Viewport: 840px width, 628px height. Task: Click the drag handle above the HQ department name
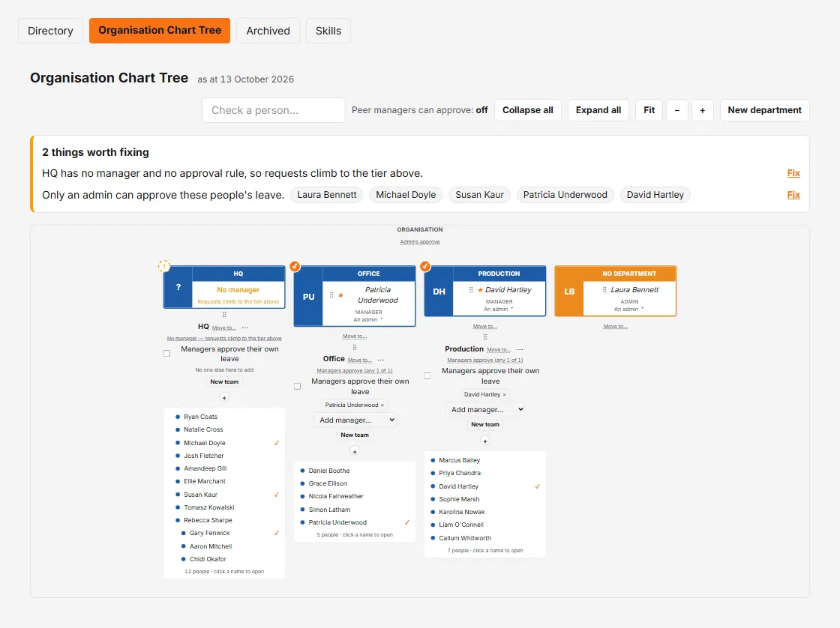coord(224,315)
